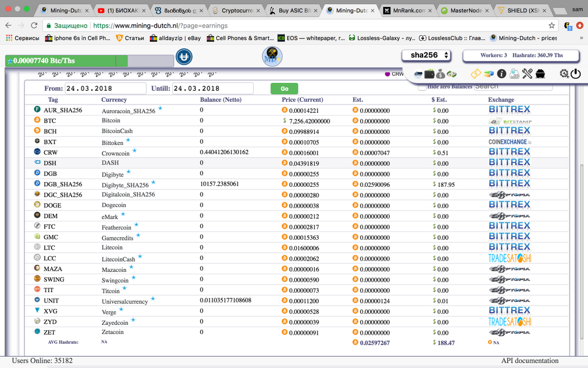
Task: Click the XVG Verge coin icon
Action: pyautogui.click(x=37, y=310)
